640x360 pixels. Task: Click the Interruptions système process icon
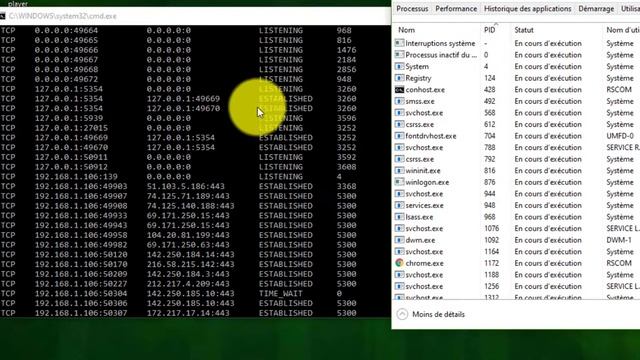pyautogui.click(x=399, y=43)
